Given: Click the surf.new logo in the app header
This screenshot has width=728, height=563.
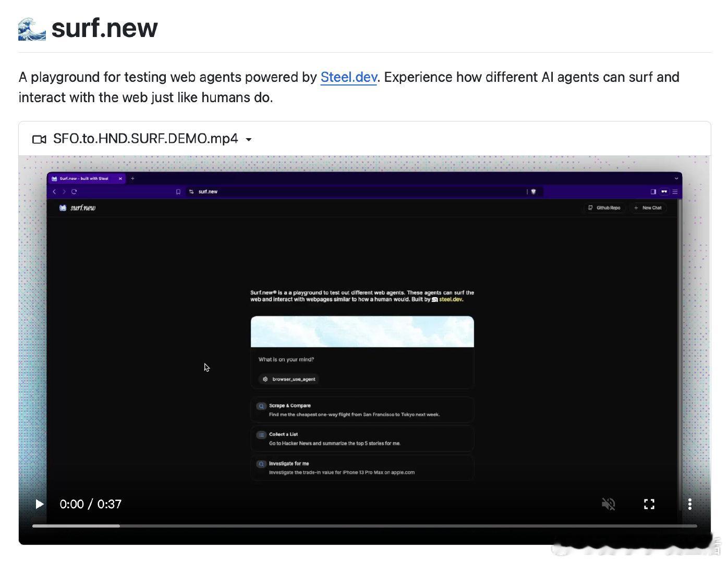Looking at the screenshot, I should pyautogui.click(x=77, y=207).
